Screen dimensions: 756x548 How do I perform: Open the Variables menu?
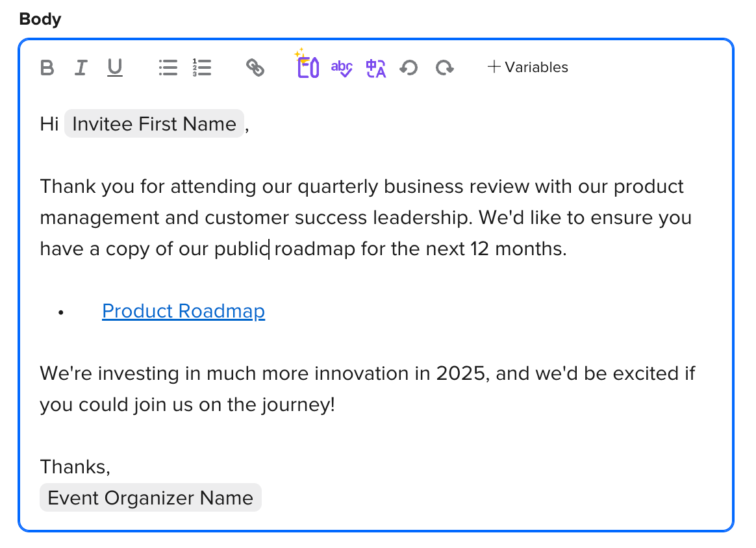pyautogui.click(x=527, y=68)
